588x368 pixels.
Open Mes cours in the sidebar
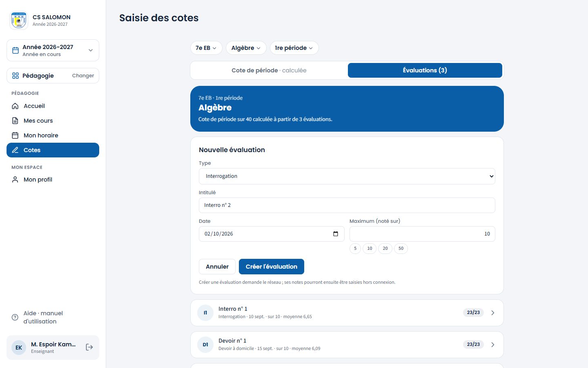[x=53, y=121]
